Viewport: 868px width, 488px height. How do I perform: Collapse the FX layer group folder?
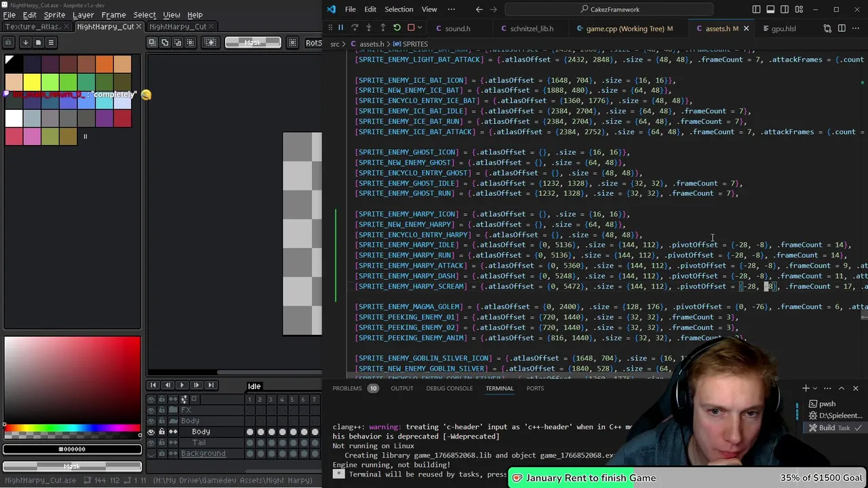pyautogui.click(x=173, y=410)
